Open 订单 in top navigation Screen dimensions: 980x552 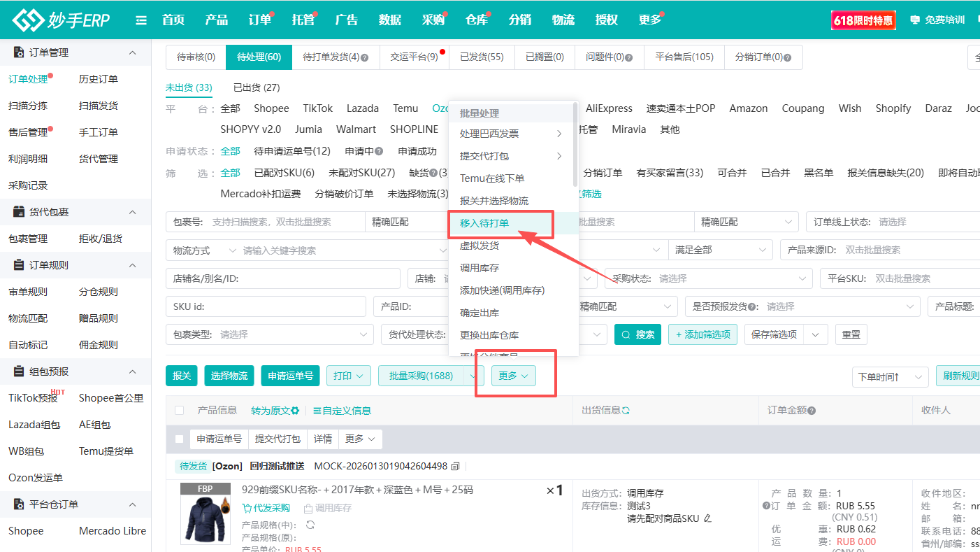tap(259, 20)
